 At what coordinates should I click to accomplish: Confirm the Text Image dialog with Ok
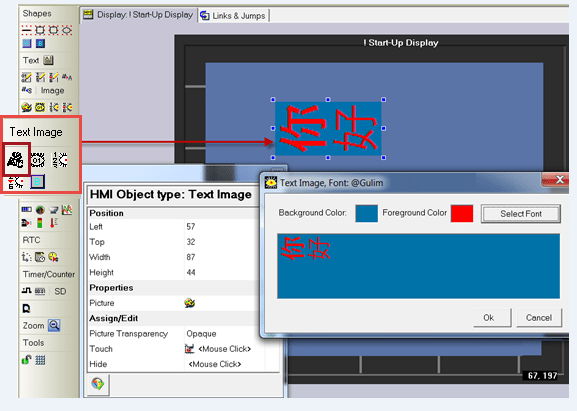click(x=488, y=318)
